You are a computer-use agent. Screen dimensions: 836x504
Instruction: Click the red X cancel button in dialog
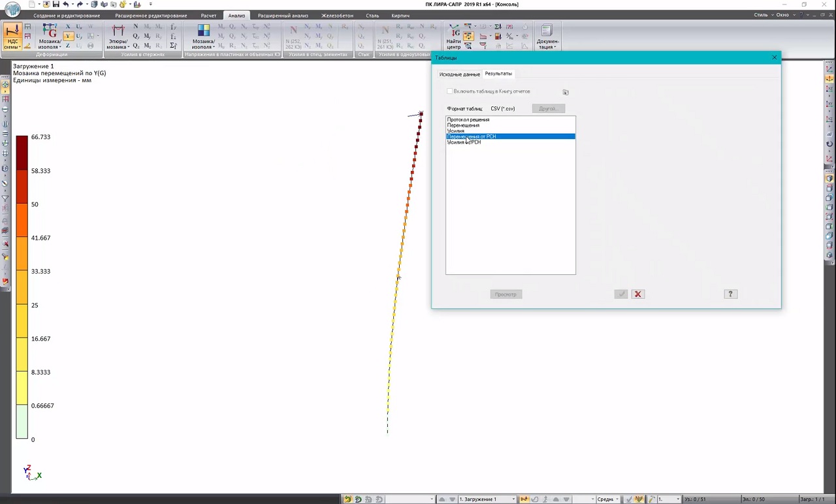pos(638,294)
